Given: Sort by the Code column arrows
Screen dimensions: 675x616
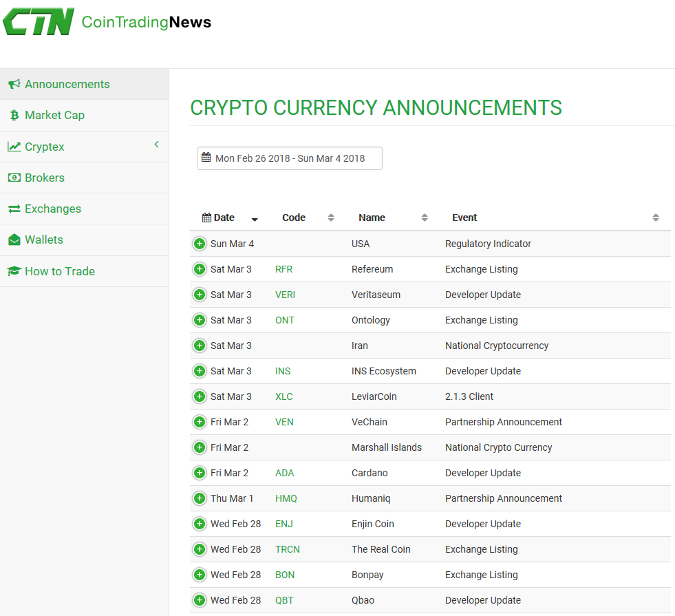Looking at the screenshot, I should pos(331,217).
